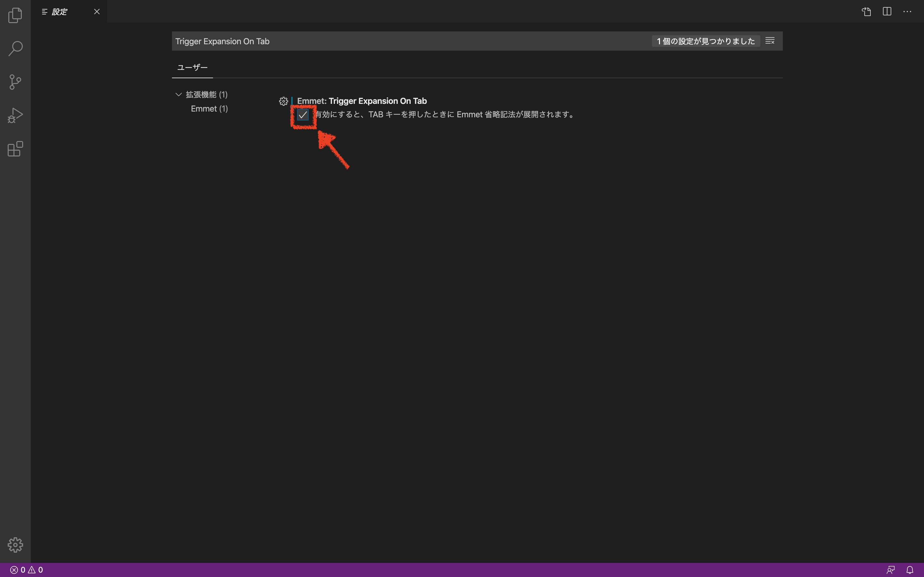Open the Extensions view
The width and height of the screenshot is (924, 577).
click(15, 149)
